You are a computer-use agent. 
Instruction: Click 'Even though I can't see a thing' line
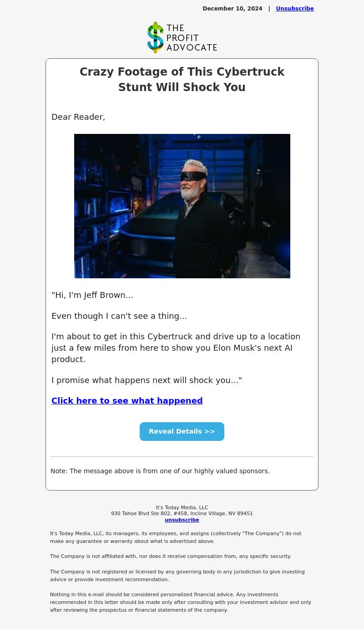pyautogui.click(x=119, y=316)
